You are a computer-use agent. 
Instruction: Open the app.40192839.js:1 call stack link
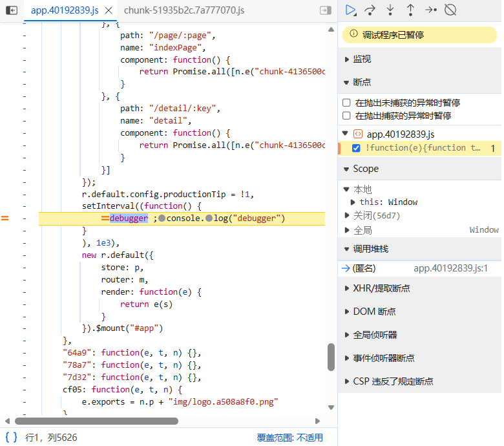point(450,268)
